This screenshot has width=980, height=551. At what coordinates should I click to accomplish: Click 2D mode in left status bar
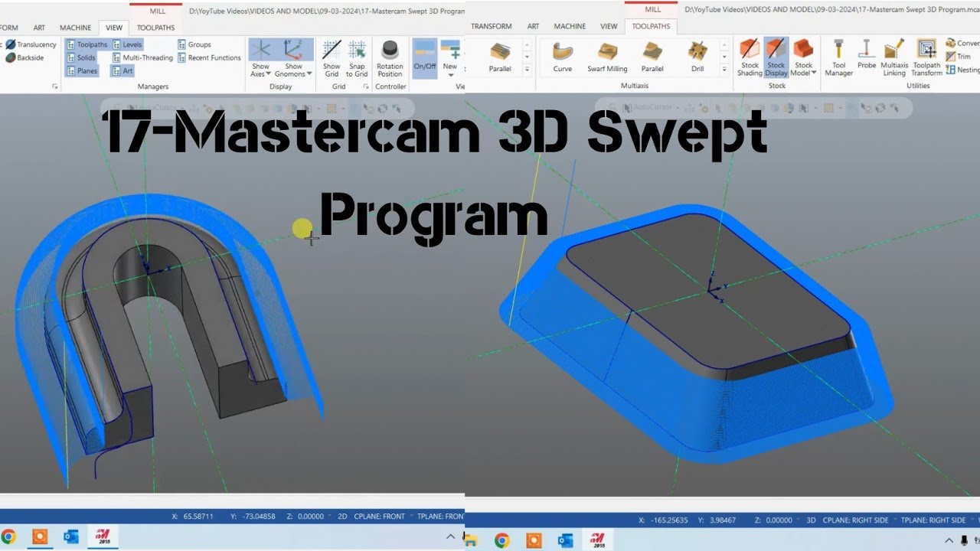tap(342, 517)
